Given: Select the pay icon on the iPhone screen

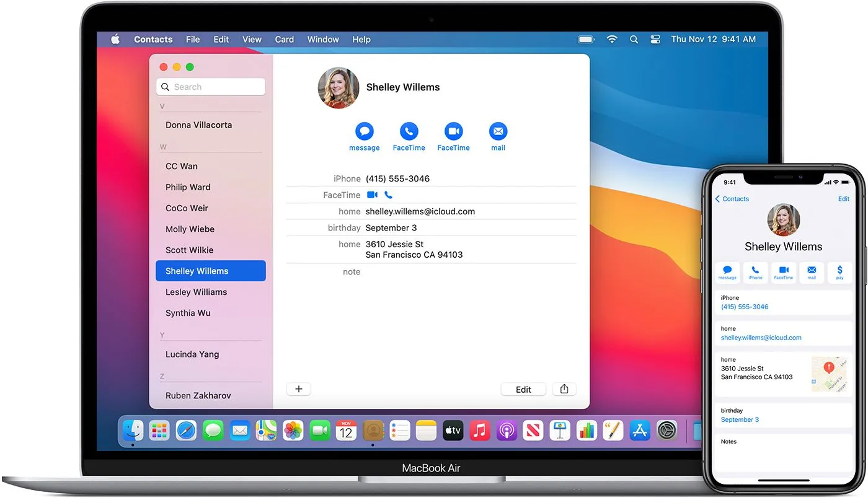Looking at the screenshot, I should (x=840, y=273).
